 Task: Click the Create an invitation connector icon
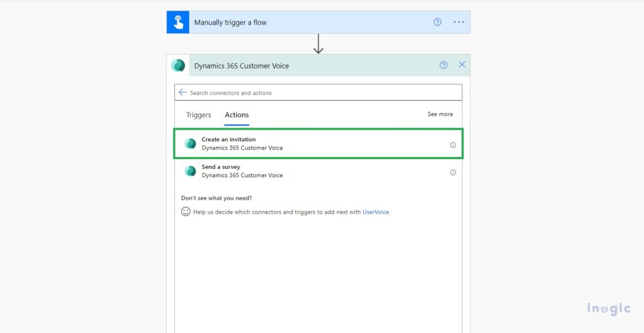tap(190, 144)
